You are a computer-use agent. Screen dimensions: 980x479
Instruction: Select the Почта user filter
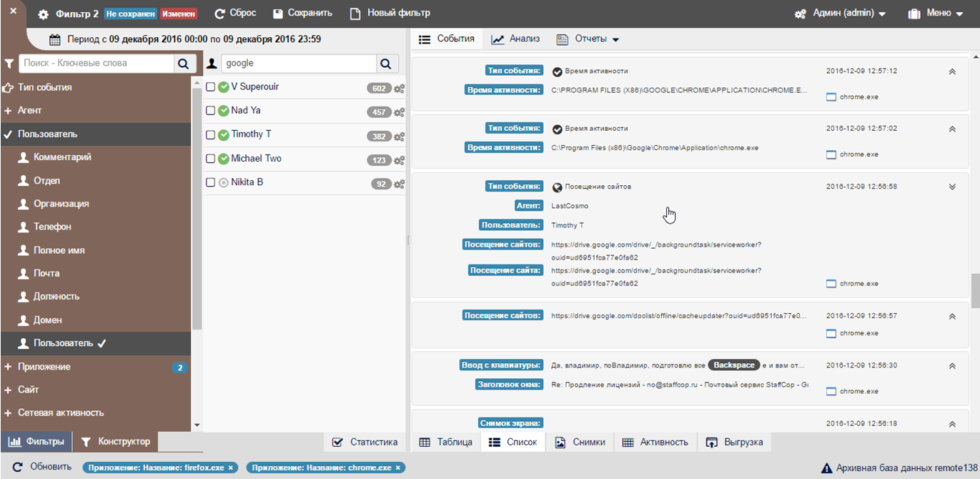pos(96,273)
